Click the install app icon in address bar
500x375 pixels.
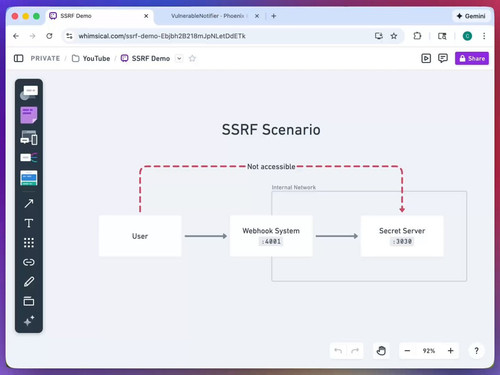pos(379,36)
